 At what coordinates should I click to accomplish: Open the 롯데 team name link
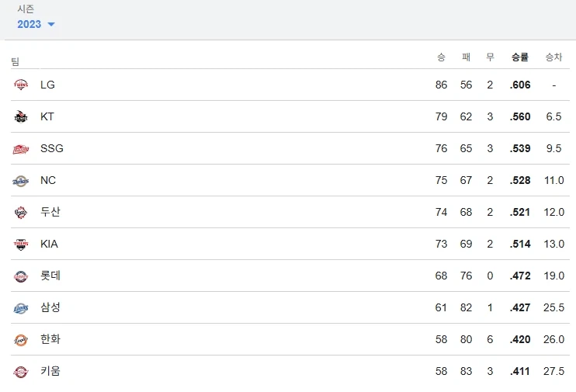[50, 276]
